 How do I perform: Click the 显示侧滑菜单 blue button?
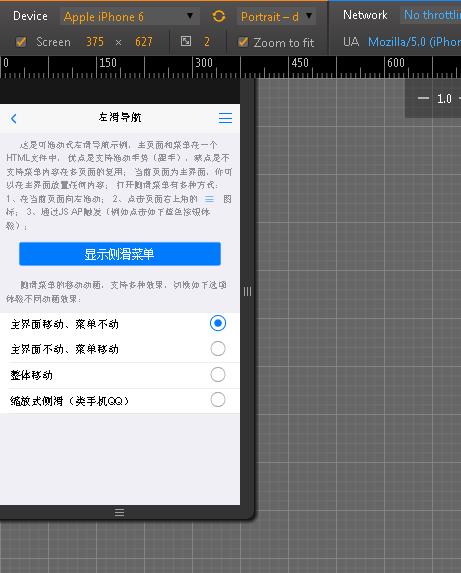pos(120,254)
